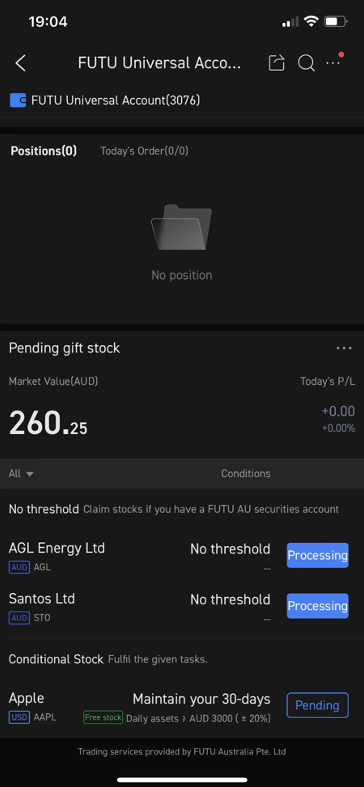Viewport: 364px width, 787px height.
Task: Open the header three-dot more menu
Action: [x=334, y=61]
